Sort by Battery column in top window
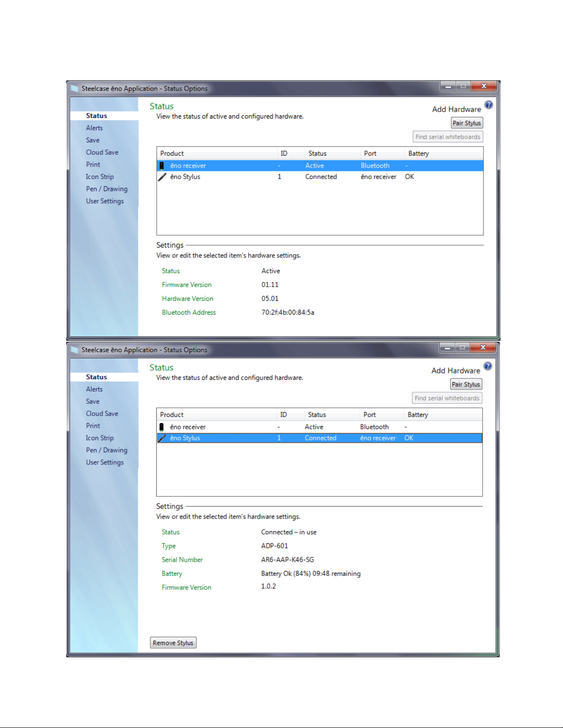563x728 pixels. 444,153
